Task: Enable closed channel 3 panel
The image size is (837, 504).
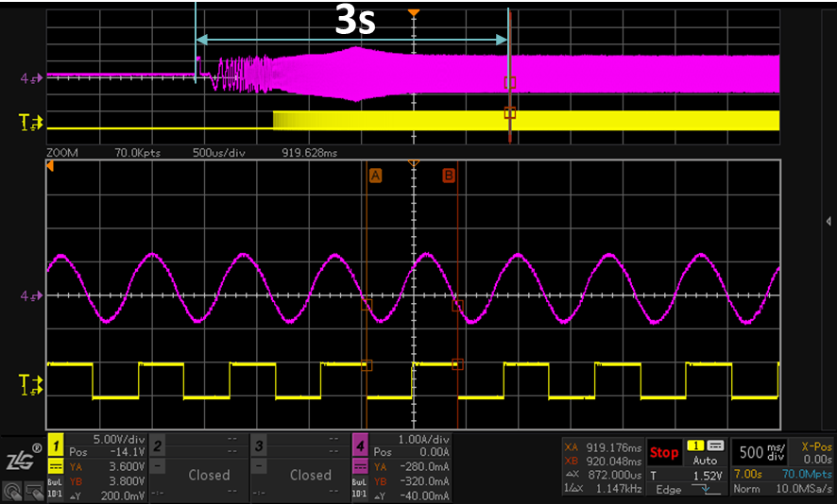Action: click(x=311, y=475)
